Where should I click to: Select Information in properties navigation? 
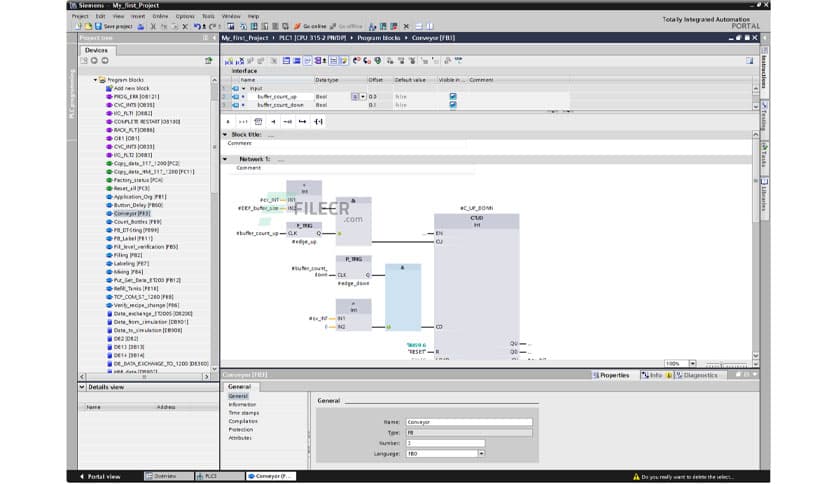coord(242,405)
